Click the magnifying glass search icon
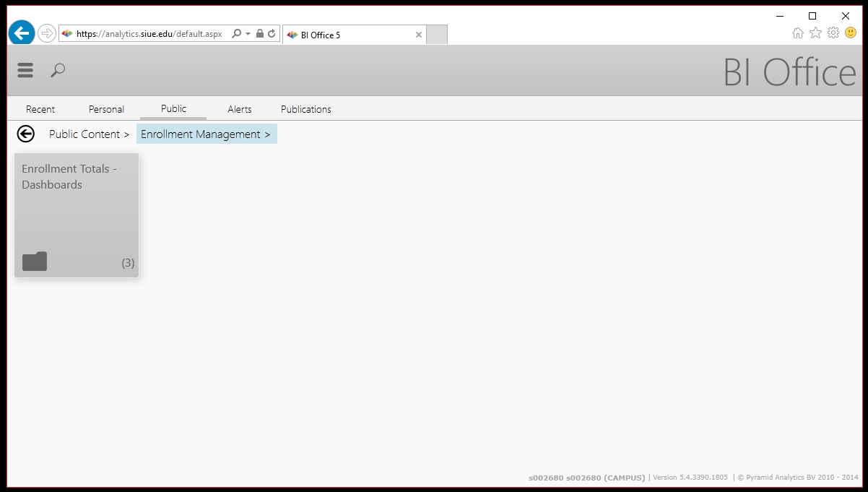The height and width of the screenshot is (492, 868). coord(58,70)
